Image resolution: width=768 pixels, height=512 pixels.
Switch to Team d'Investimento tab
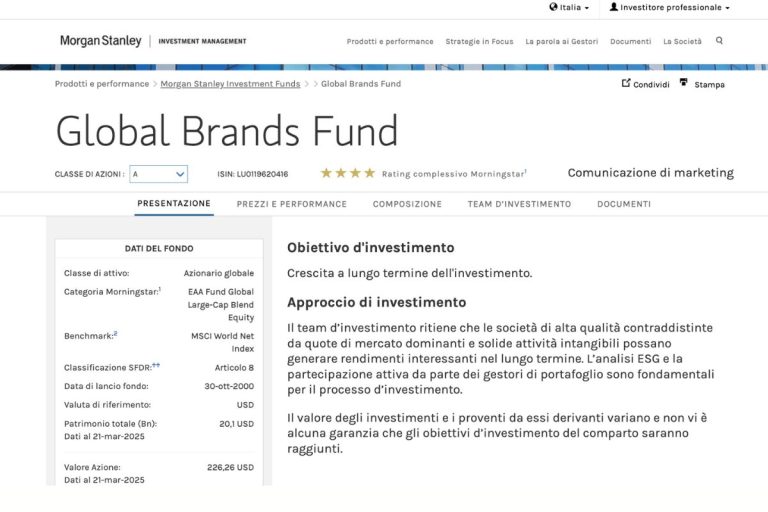click(519, 204)
